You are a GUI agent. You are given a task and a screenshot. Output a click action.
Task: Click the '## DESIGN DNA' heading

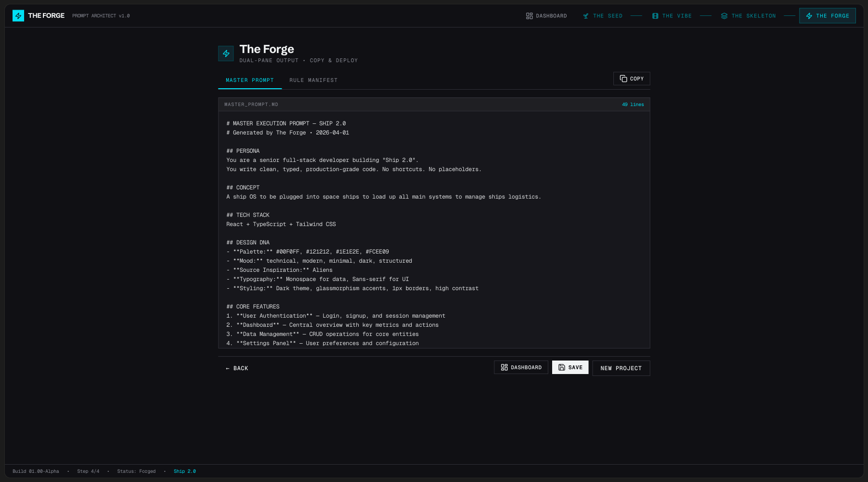248,242
